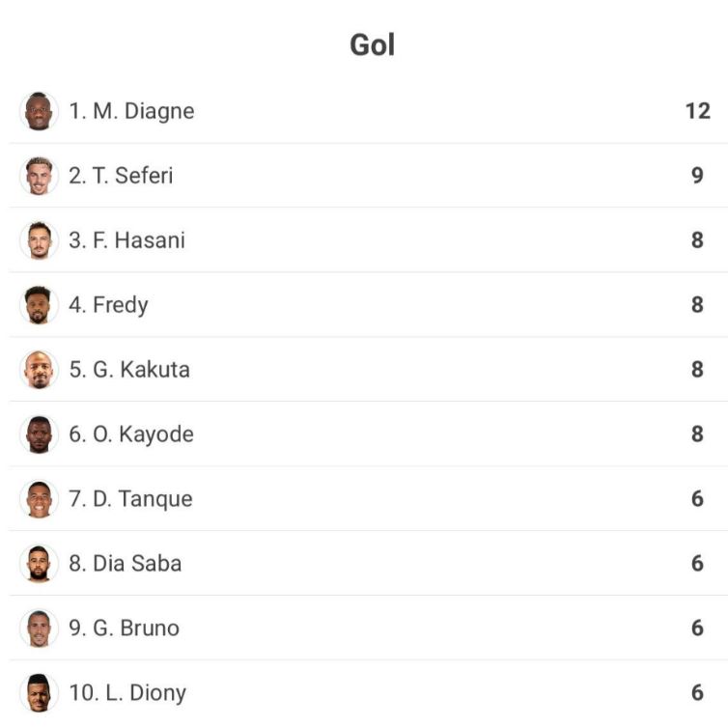Click M. Diagne's avatar photo
The image size is (728, 727).
point(39,111)
